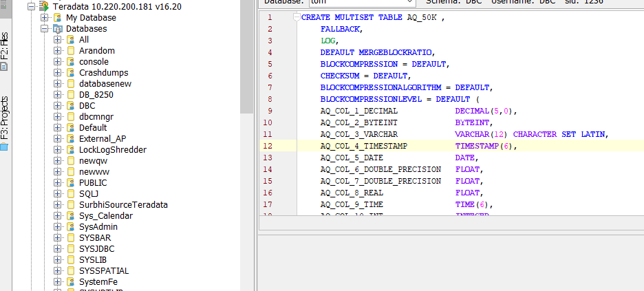This screenshot has width=644, height=291.
Task: Click the PUBLIC database icon
Action: (x=70, y=183)
